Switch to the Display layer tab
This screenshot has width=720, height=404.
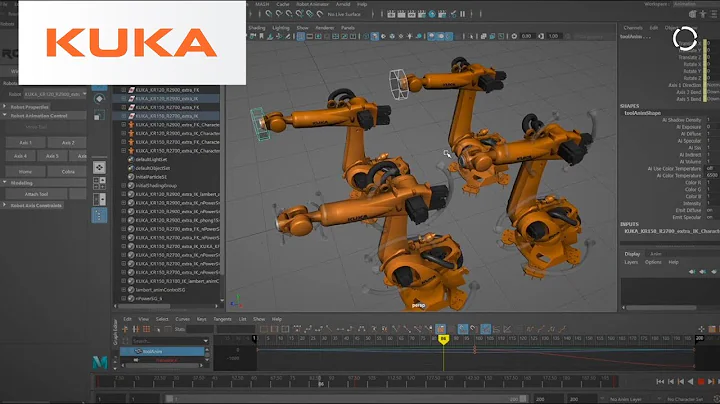632,254
